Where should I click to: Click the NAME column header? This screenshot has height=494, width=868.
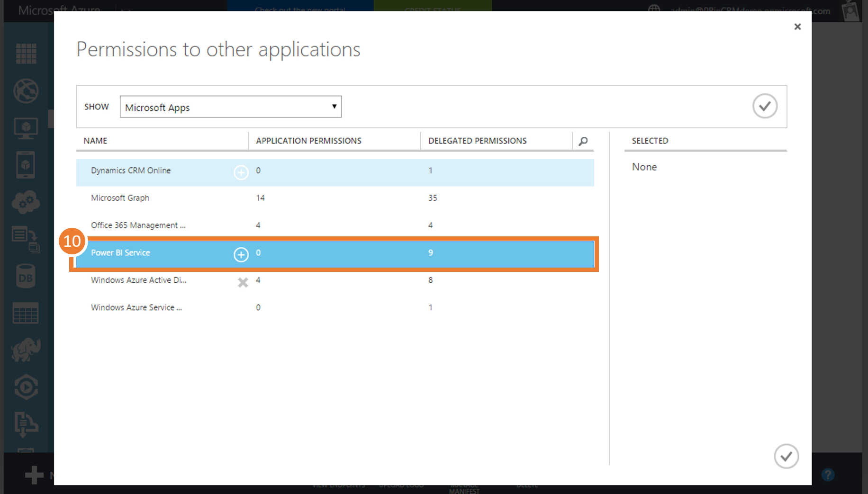(95, 141)
